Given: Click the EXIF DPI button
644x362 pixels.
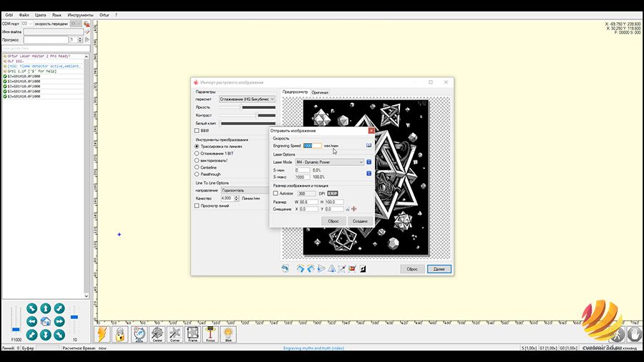Looking at the screenshot, I should [x=333, y=193].
